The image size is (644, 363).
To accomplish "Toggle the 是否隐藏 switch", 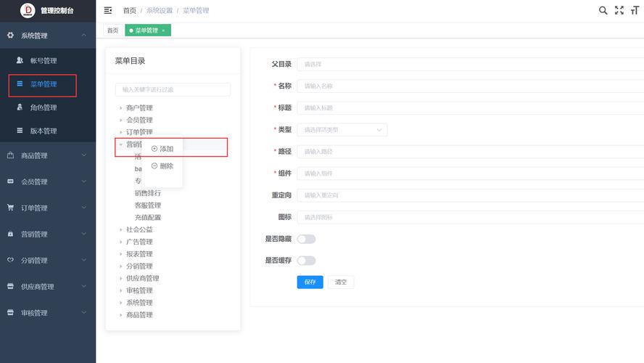I will pyautogui.click(x=306, y=239).
